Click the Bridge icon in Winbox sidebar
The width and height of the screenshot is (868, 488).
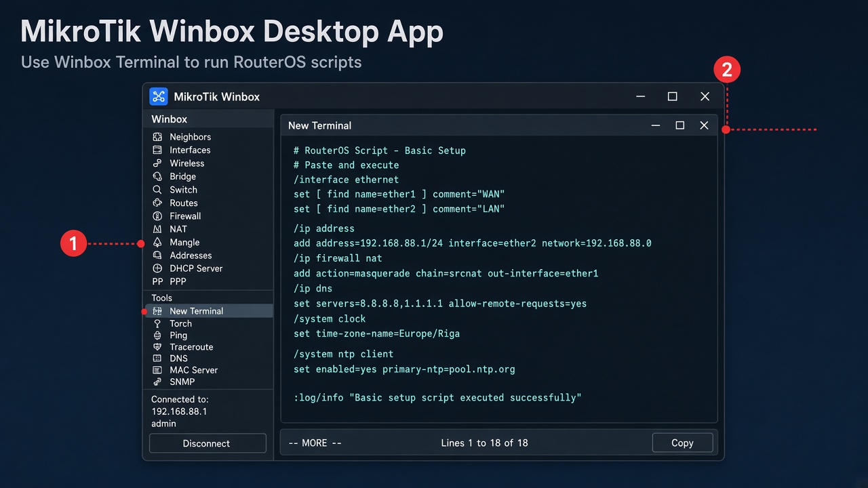click(x=157, y=176)
